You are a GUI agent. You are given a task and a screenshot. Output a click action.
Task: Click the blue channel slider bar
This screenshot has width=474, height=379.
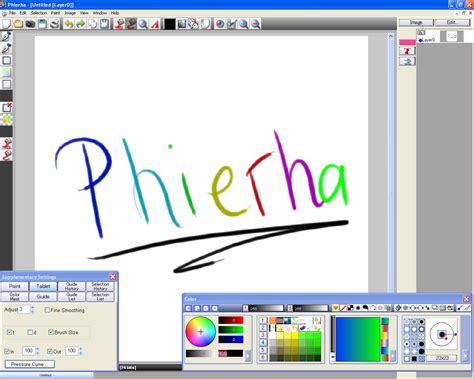[231, 340]
